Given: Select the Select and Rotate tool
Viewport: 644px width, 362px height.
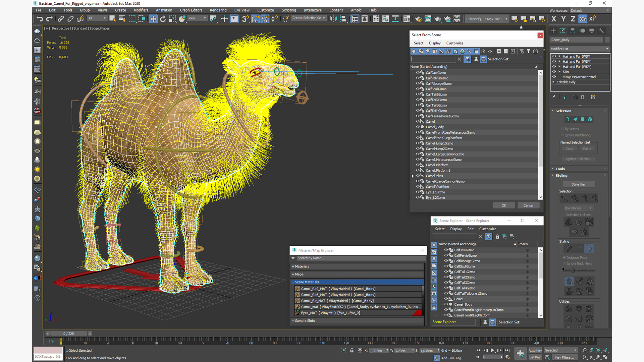Looking at the screenshot, I should point(163,19).
